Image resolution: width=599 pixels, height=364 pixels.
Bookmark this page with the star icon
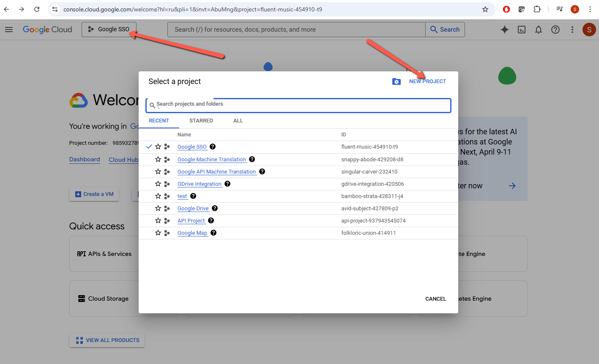[x=485, y=9]
